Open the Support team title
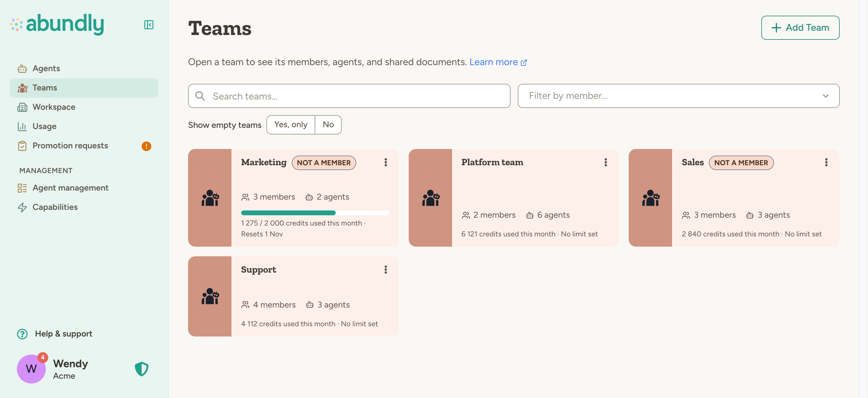Screen dimensions: 868x398 coord(259,270)
